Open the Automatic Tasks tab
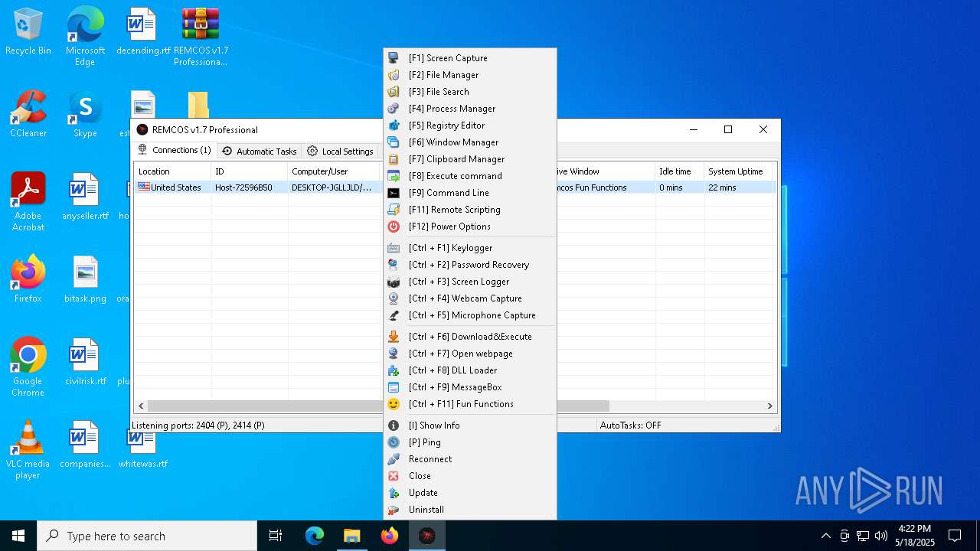This screenshot has width=980, height=551. tap(260, 152)
